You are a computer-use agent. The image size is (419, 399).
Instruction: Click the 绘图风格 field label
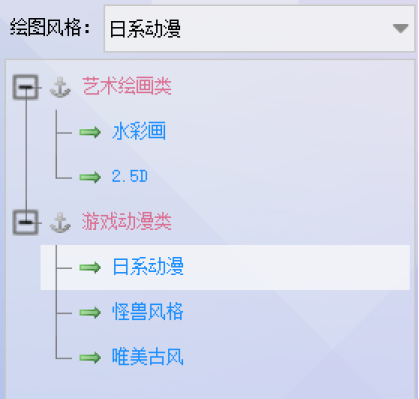50,27
